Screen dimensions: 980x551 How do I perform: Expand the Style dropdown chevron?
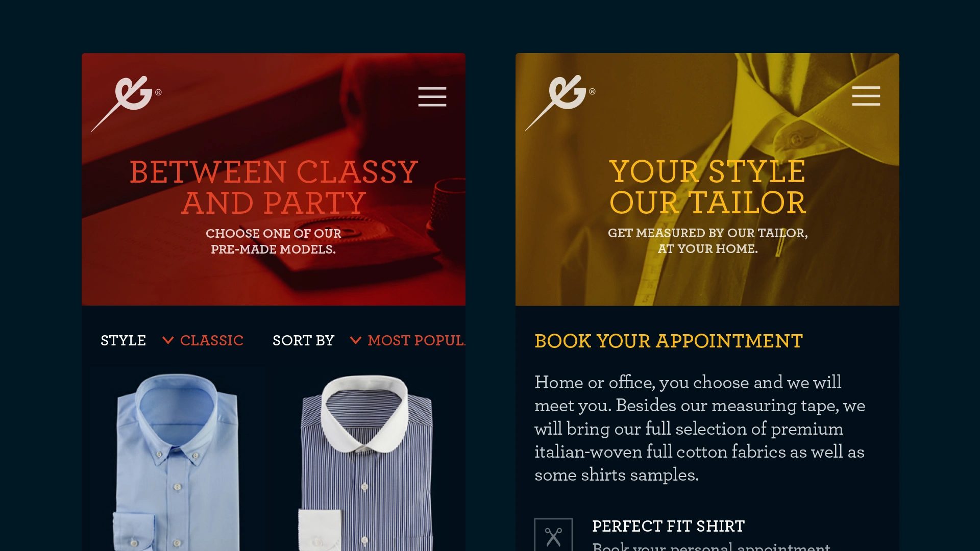tap(168, 340)
